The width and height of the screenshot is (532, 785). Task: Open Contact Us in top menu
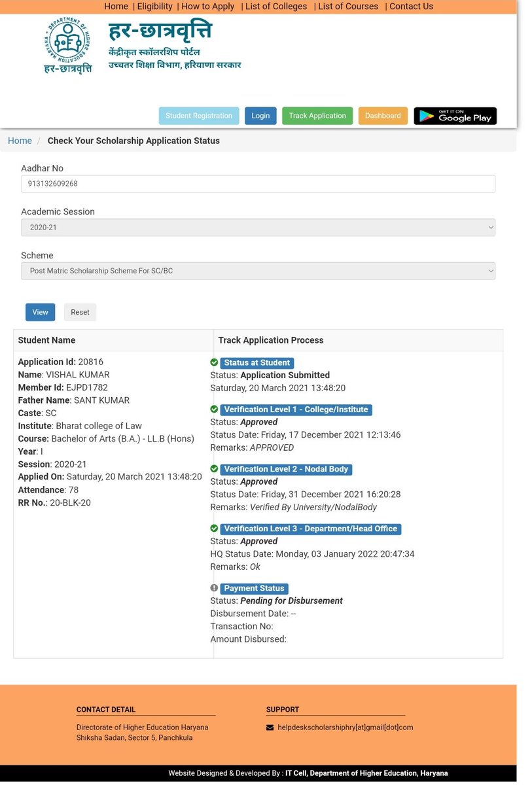[x=412, y=7]
